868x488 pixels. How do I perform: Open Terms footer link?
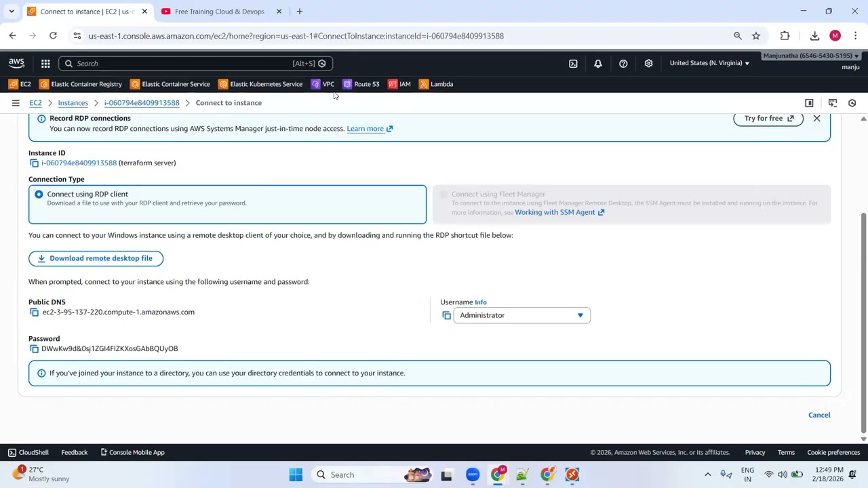click(x=786, y=453)
